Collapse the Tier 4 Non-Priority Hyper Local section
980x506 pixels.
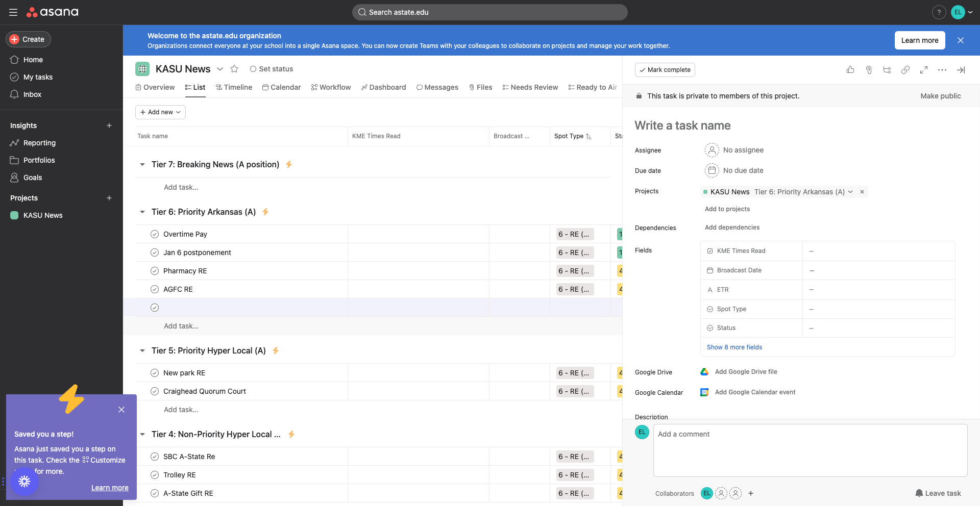click(x=142, y=434)
